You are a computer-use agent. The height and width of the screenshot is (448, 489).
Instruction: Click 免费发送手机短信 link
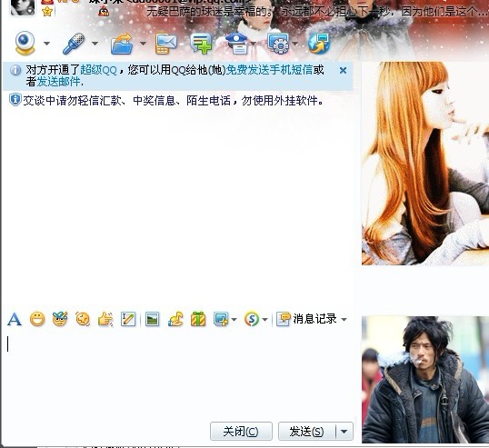point(269,70)
